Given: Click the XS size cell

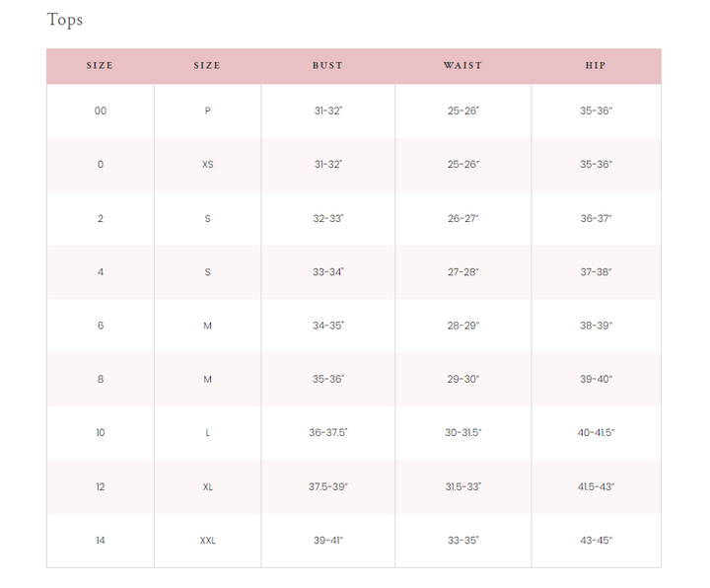Looking at the screenshot, I should pyautogui.click(x=207, y=165).
